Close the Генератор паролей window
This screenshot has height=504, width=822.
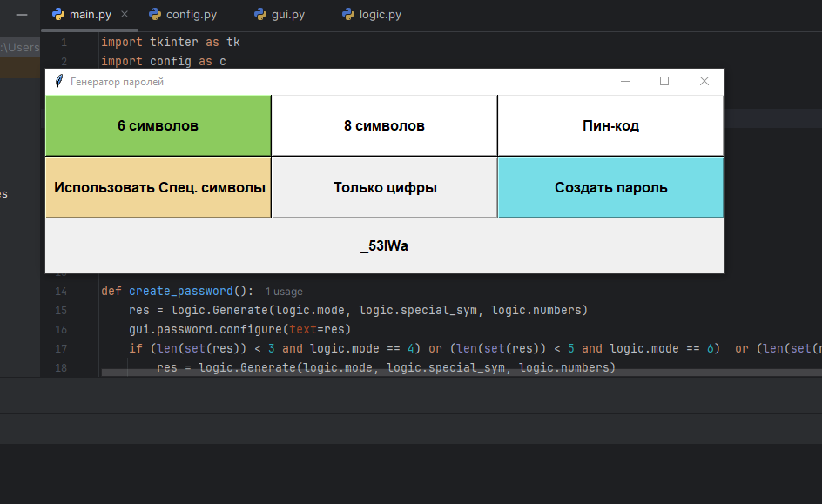click(704, 81)
